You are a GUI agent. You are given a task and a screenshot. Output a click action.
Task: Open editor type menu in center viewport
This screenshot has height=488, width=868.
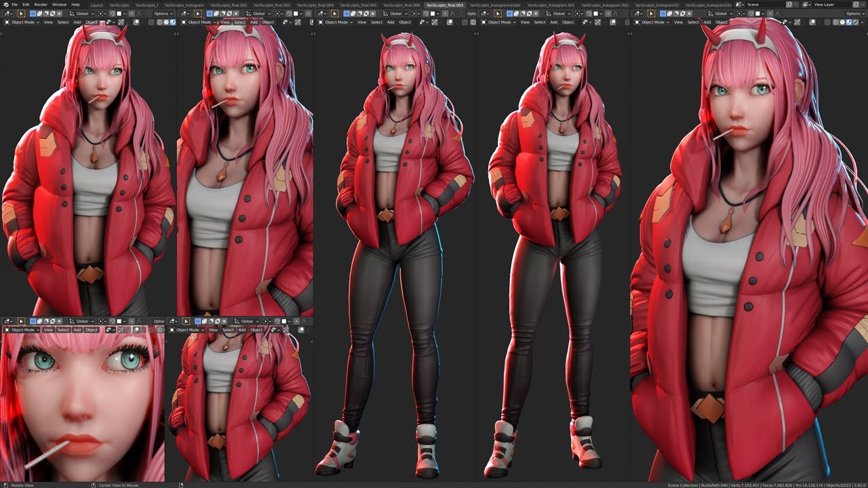click(x=321, y=14)
